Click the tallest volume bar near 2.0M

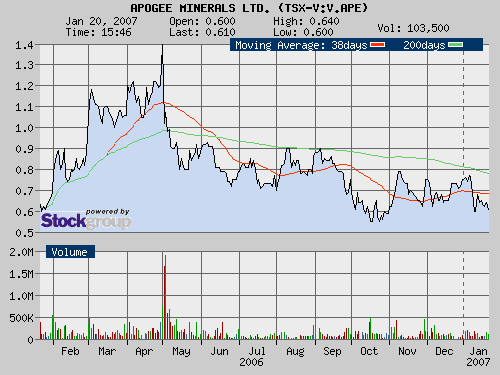165,297
